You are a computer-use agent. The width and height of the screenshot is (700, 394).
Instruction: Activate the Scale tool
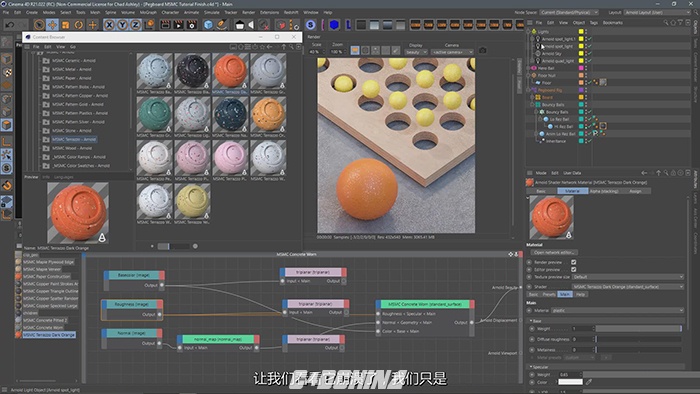pyautogui.click(x=66, y=25)
